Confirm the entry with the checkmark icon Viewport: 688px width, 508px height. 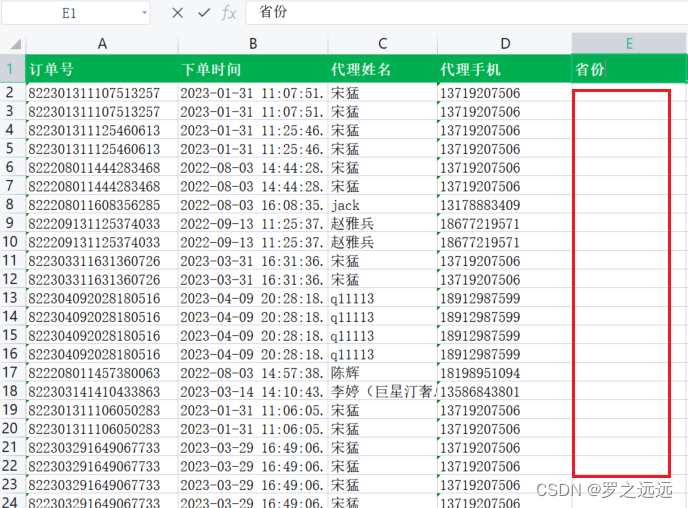(x=204, y=13)
